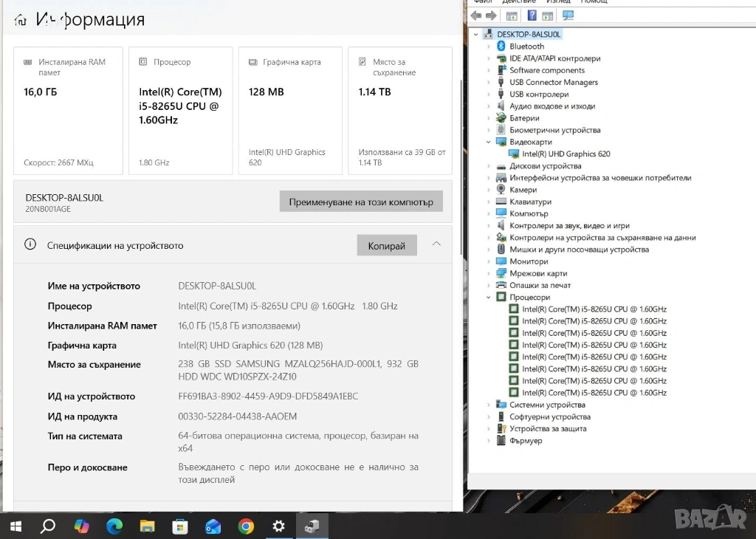Click the scan for hardware changes icon
This screenshot has height=539, width=756.
(568, 16)
